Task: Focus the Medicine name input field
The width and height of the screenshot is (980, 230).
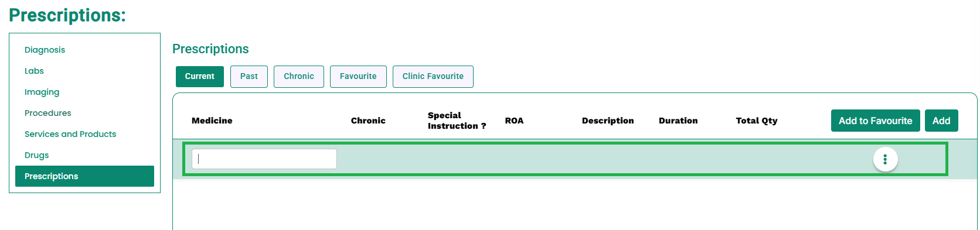Action: pyautogui.click(x=264, y=159)
